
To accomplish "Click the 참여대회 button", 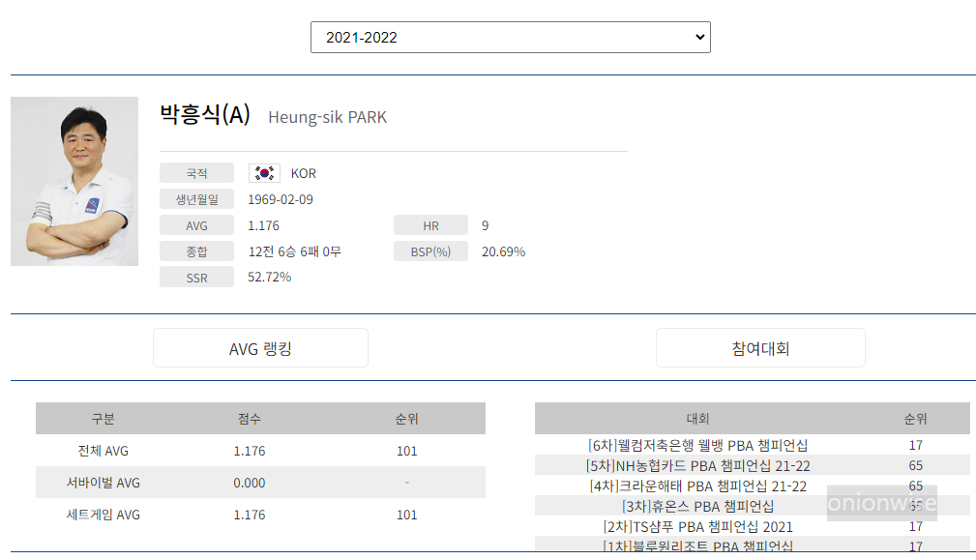I will pos(760,347).
